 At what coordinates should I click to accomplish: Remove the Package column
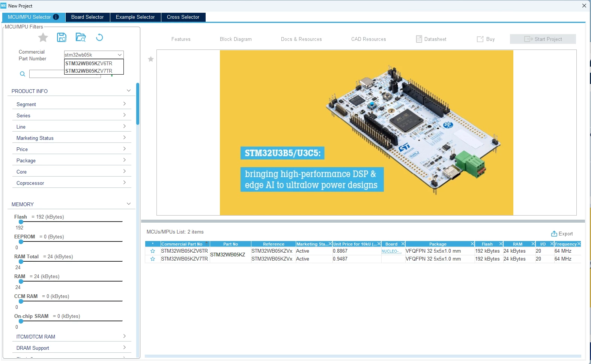(x=472, y=244)
